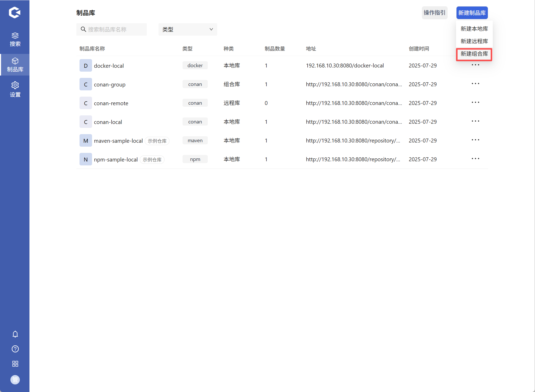Choose 新建远程库 menu item
Screen dimensions: 535x392
click(x=474, y=41)
